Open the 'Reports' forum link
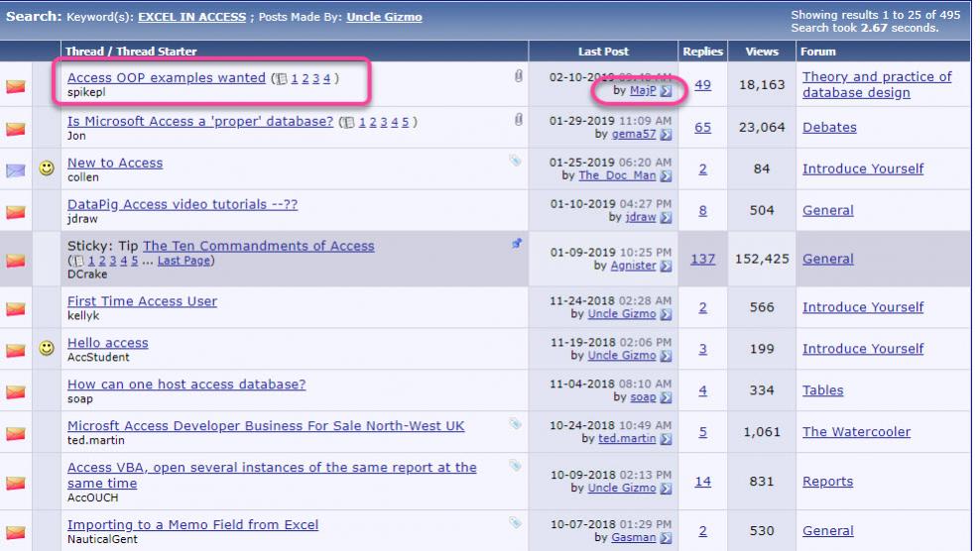Image resolution: width=980 pixels, height=551 pixels. pos(827,482)
